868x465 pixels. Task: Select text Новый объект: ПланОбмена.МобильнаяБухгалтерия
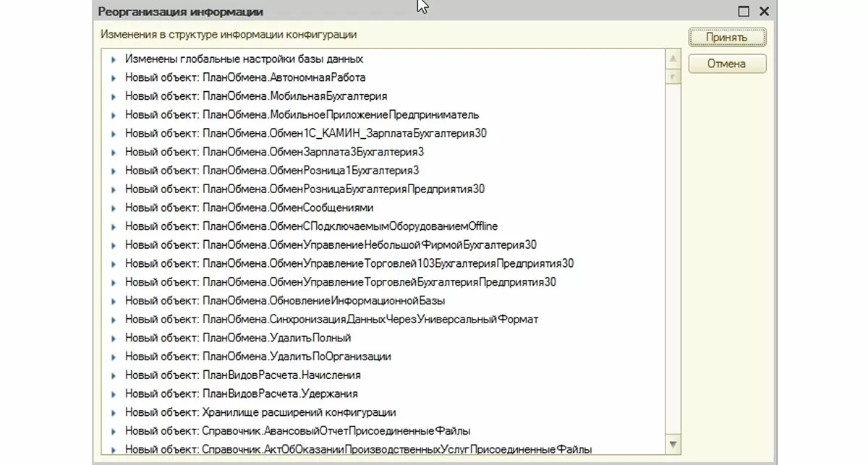pos(256,96)
